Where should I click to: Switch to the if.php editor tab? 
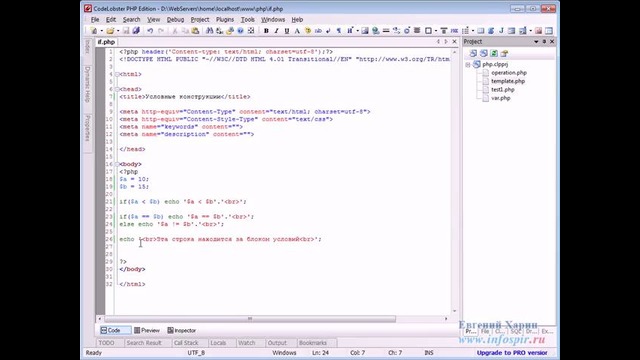click(106, 42)
